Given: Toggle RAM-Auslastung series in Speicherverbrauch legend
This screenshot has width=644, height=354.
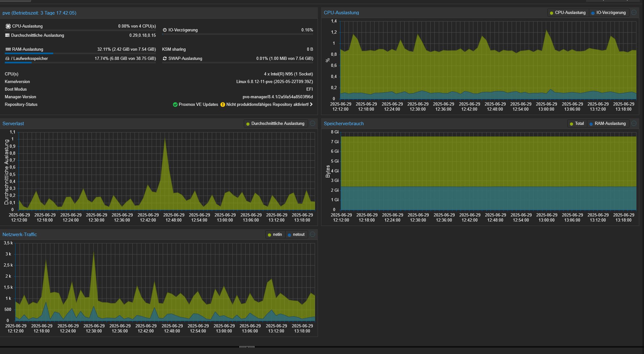Looking at the screenshot, I should [608, 124].
